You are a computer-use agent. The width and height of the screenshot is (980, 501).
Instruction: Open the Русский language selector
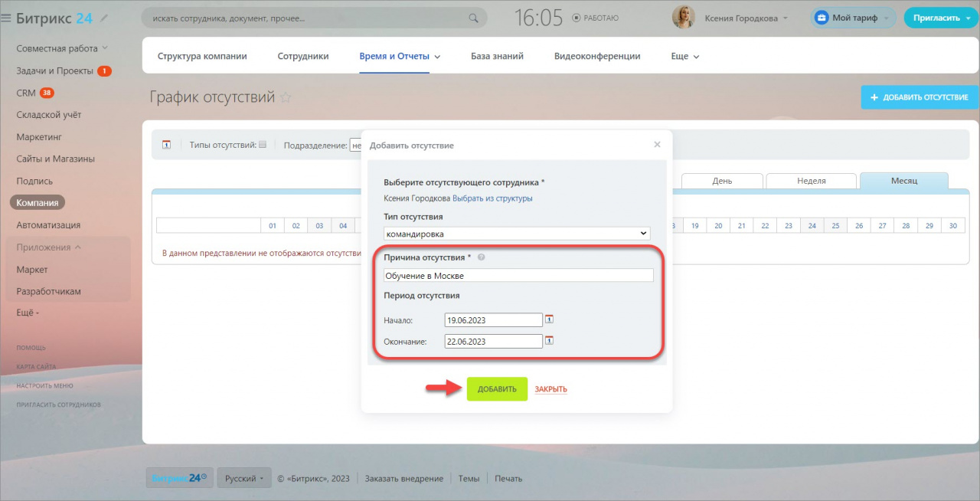point(244,478)
